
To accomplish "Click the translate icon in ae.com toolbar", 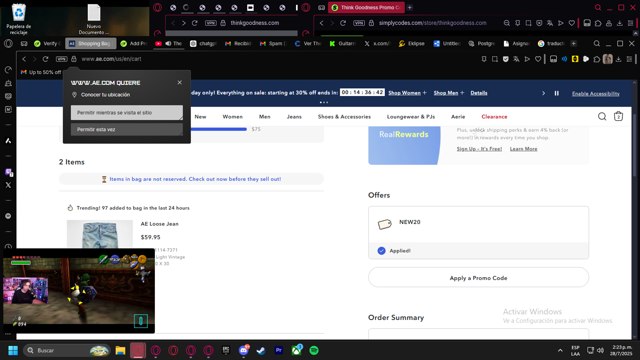I will point(516,59).
